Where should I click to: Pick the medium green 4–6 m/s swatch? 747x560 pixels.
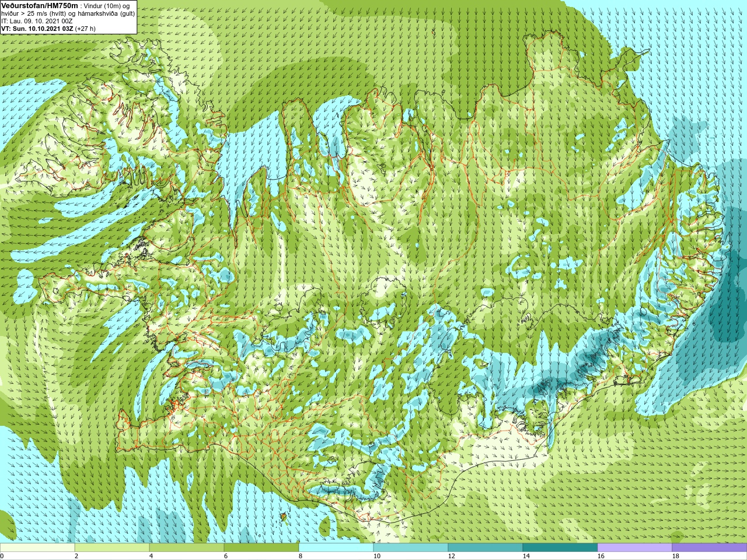(x=187, y=548)
